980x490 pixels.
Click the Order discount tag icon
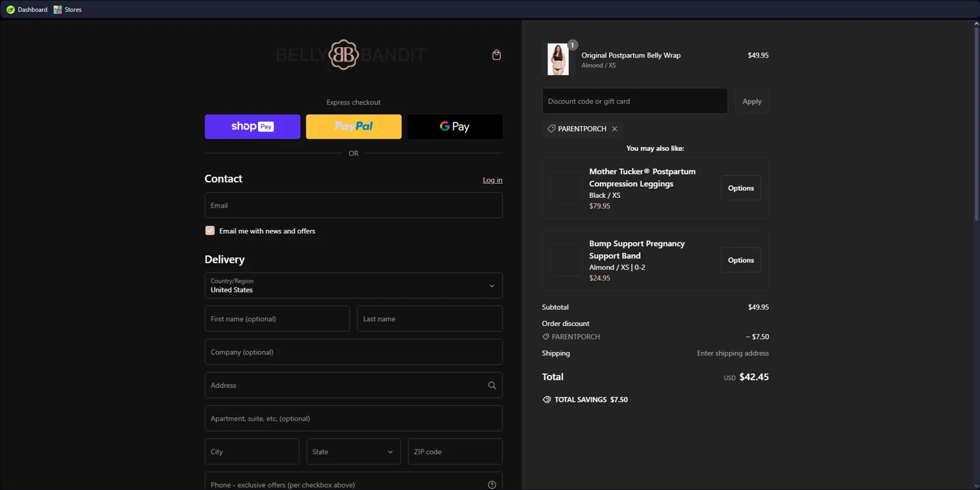[x=546, y=336]
